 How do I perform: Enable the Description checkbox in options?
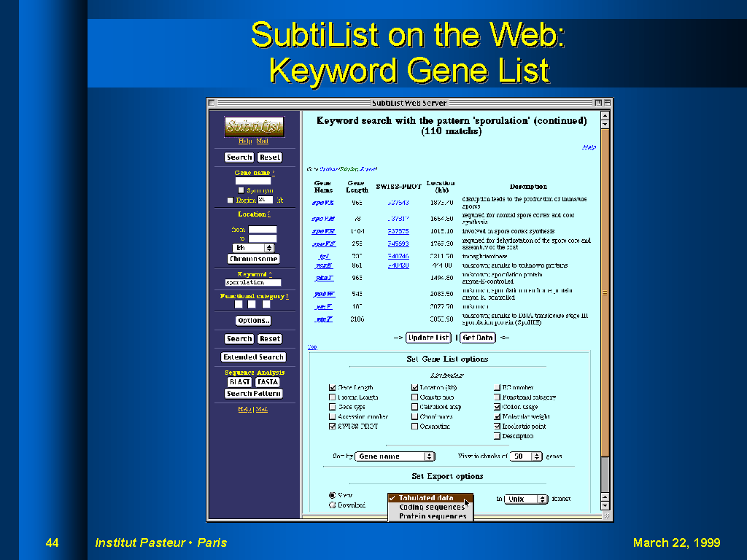[x=498, y=436]
